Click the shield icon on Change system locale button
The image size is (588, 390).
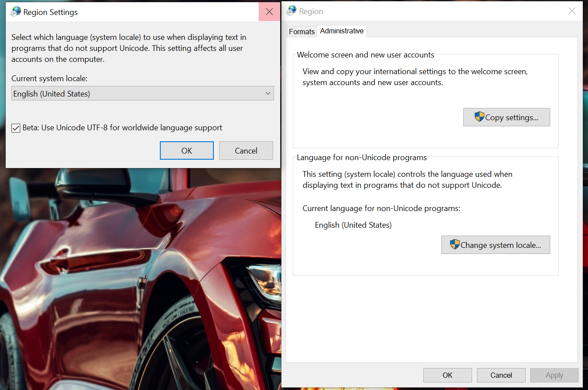coord(455,244)
